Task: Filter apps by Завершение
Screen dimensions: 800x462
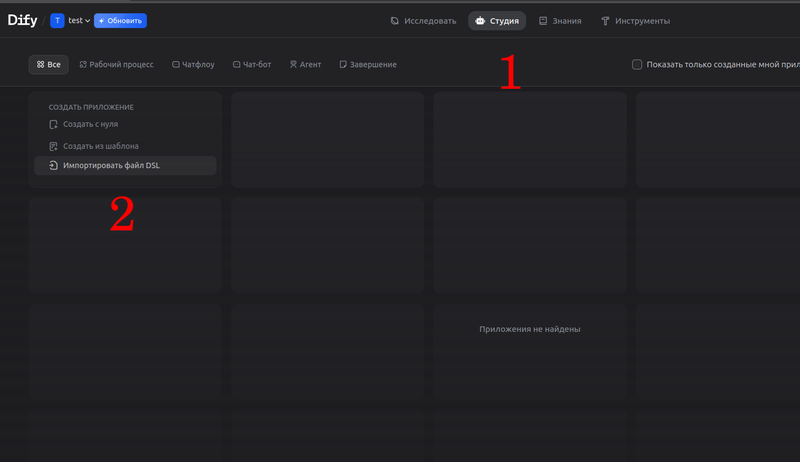Action: (x=368, y=64)
